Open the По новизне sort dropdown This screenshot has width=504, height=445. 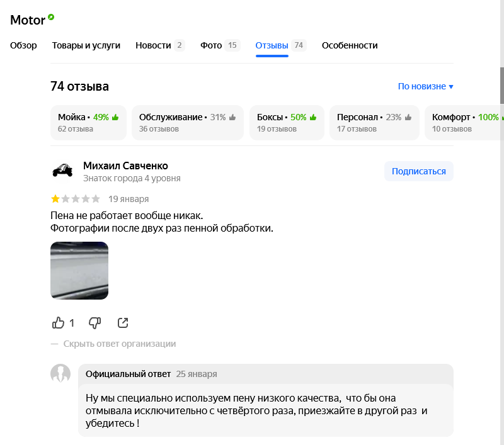point(425,86)
